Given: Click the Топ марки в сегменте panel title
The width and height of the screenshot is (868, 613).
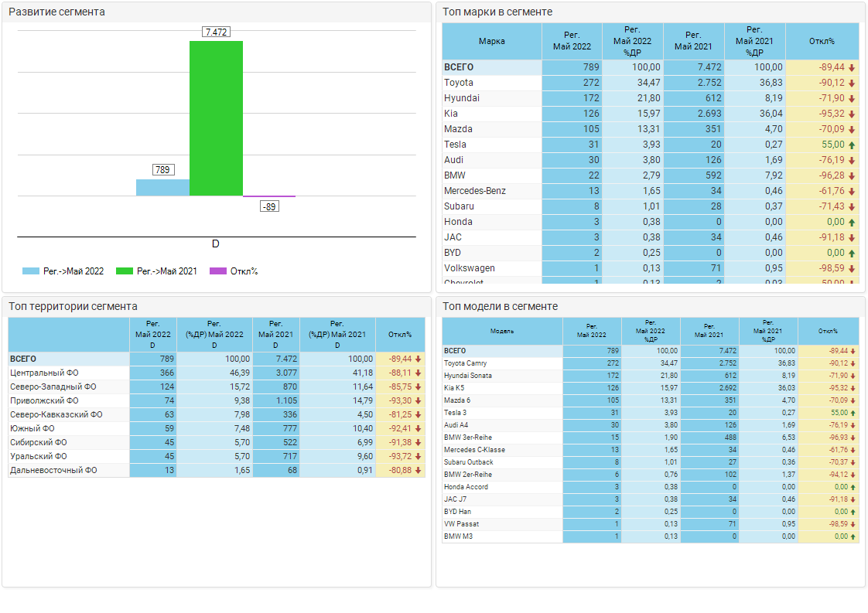Looking at the screenshot, I should click(497, 12).
